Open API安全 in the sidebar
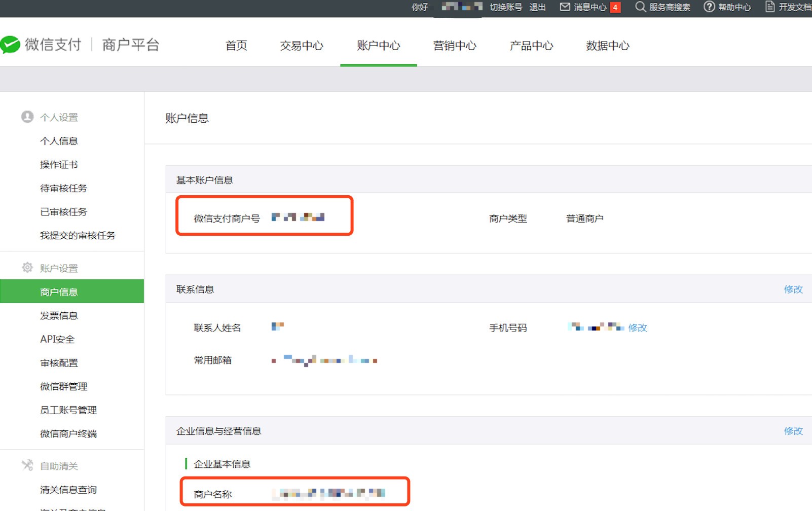 (57, 339)
